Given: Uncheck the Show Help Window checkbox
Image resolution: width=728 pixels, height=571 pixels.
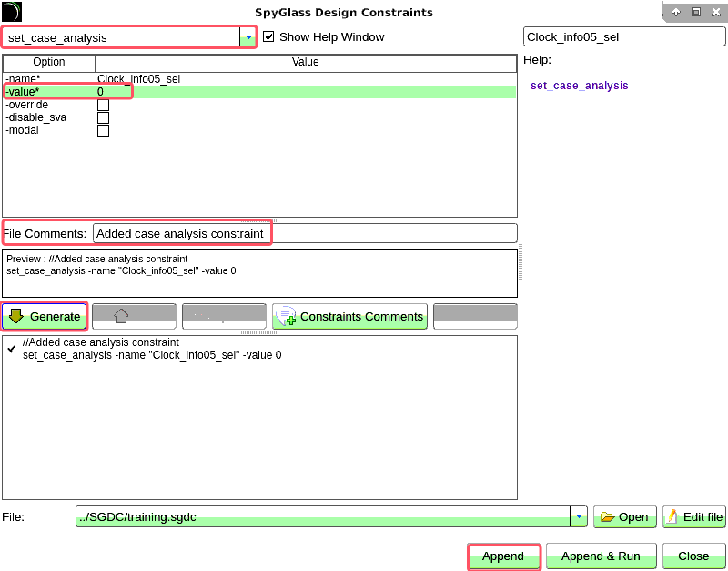Looking at the screenshot, I should (268, 36).
